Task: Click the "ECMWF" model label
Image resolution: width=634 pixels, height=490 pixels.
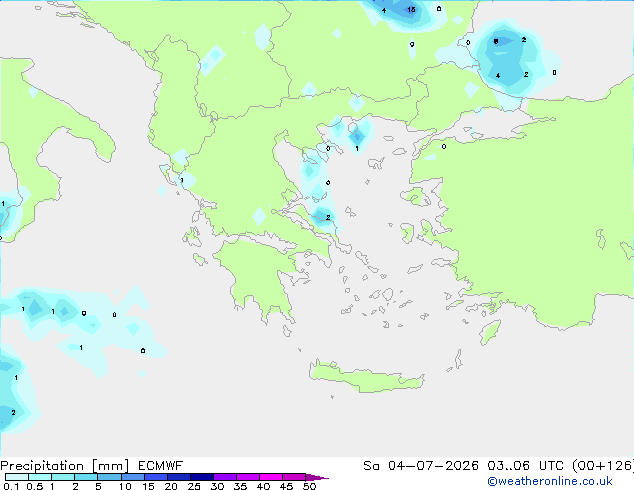Action: click(x=161, y=466)
